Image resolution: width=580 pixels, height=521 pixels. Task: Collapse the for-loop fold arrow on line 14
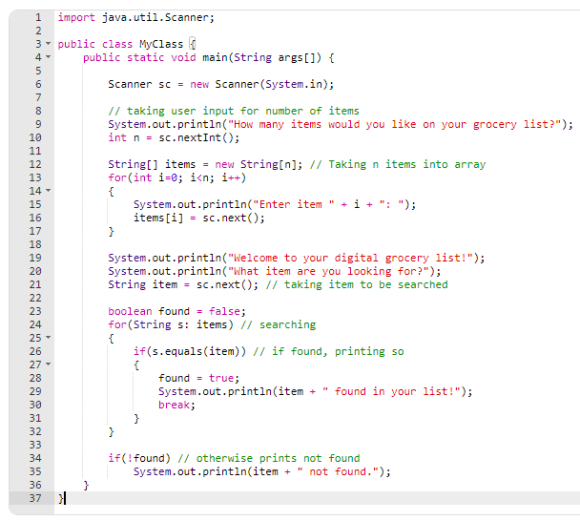point(48,191)
